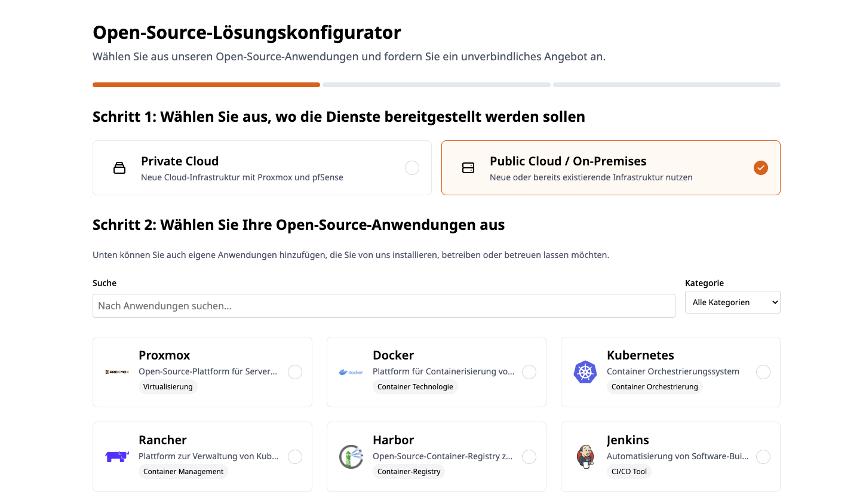Image resolution: width=866 pixels, height=504 pixels.
Task: Click the first orange progress step bar
Action: click(206, 85)
